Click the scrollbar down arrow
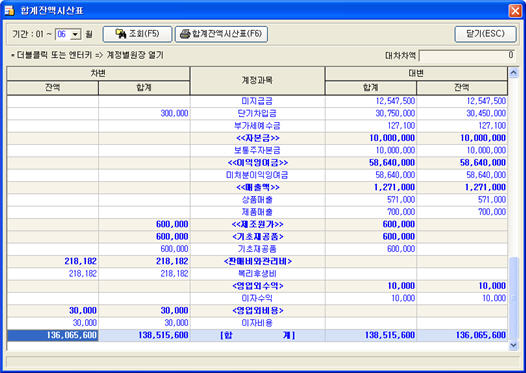This screenshot has height=373, width=526. tap(513, 345)
